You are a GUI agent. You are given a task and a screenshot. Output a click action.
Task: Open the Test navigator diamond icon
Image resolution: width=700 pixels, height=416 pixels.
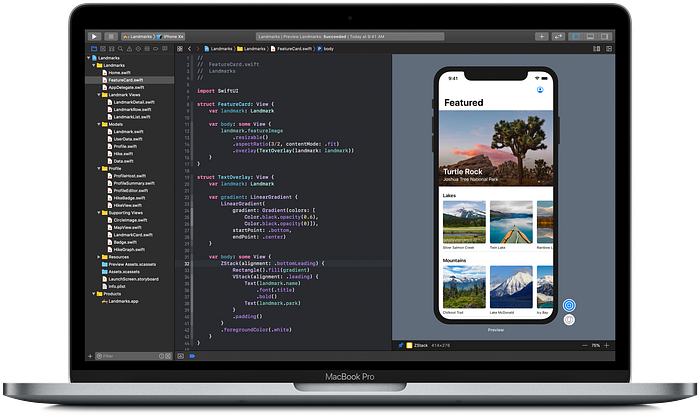pos(138,49)
